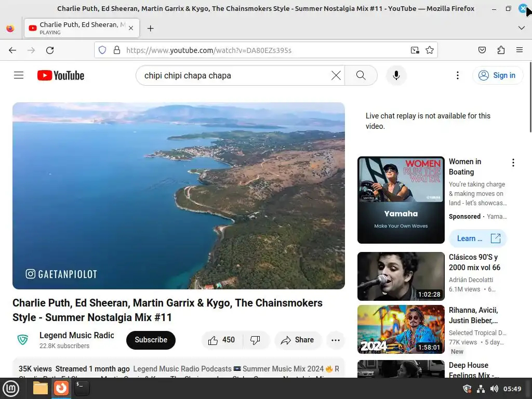The image size is (532, 399).
Task: Open the security shield tray icon
Action: 467,389
